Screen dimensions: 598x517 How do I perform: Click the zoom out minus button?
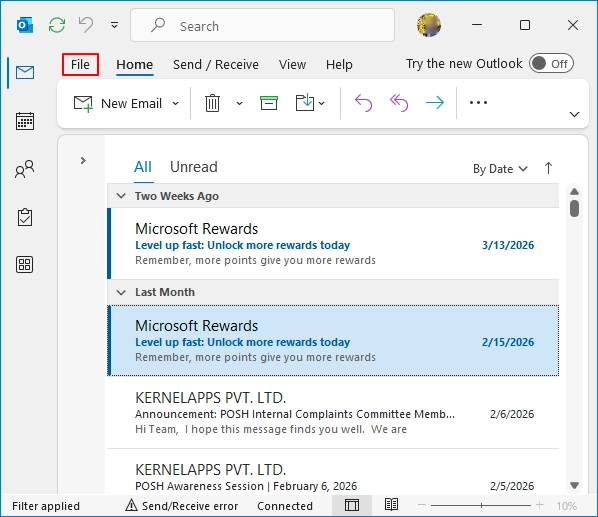(x=421, y=505)
